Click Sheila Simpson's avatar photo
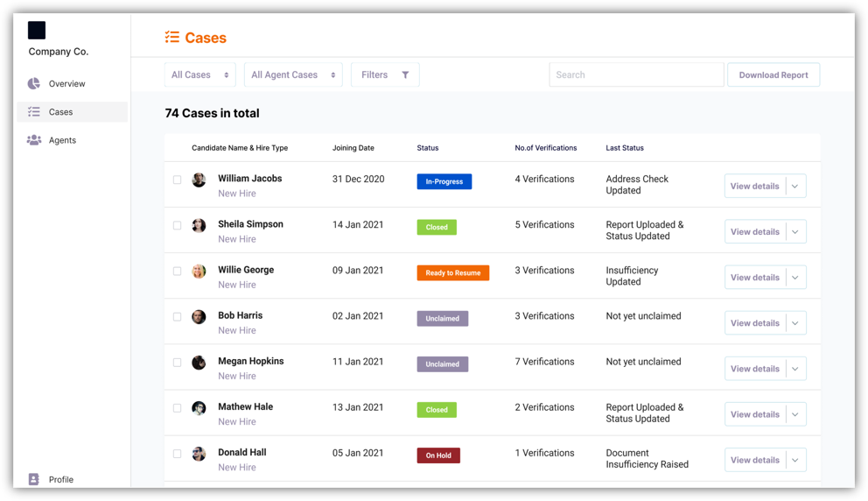868x501 pixels. pyautogui.click(x=199, y=225)
